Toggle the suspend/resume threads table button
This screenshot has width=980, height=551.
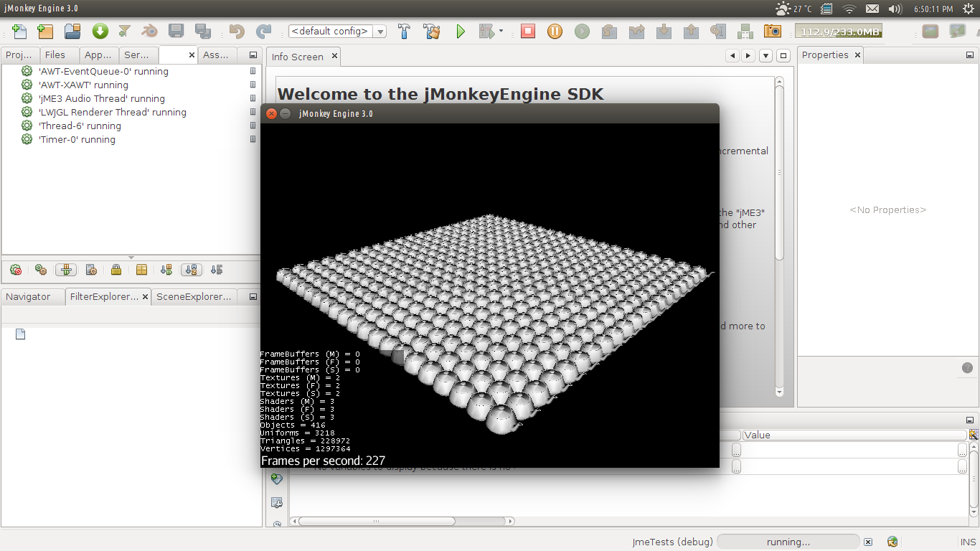click(66, 270)
